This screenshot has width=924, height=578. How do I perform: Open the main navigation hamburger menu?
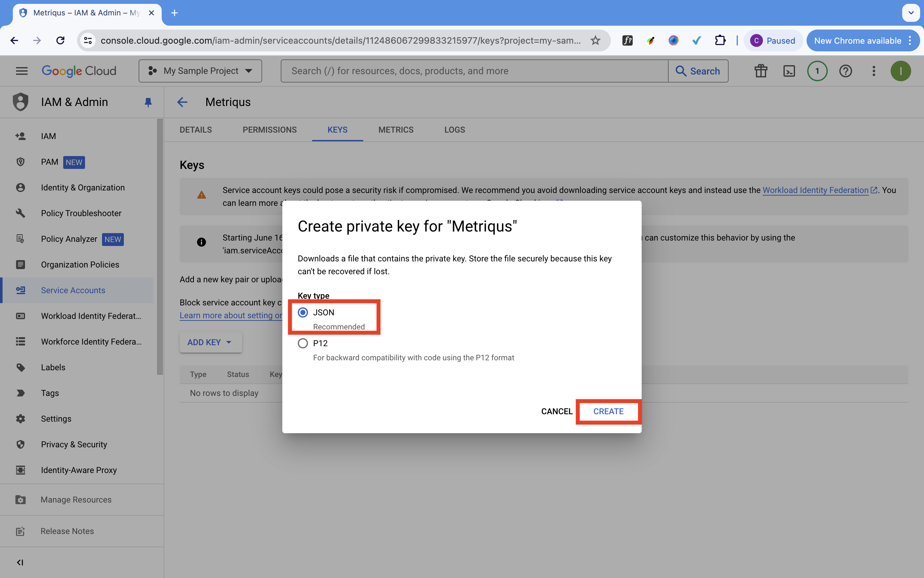(x=22, y=71)
